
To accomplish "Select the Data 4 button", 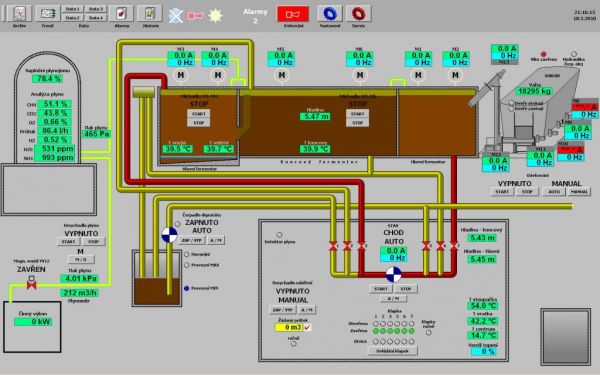I will click(x=96, y=18).
